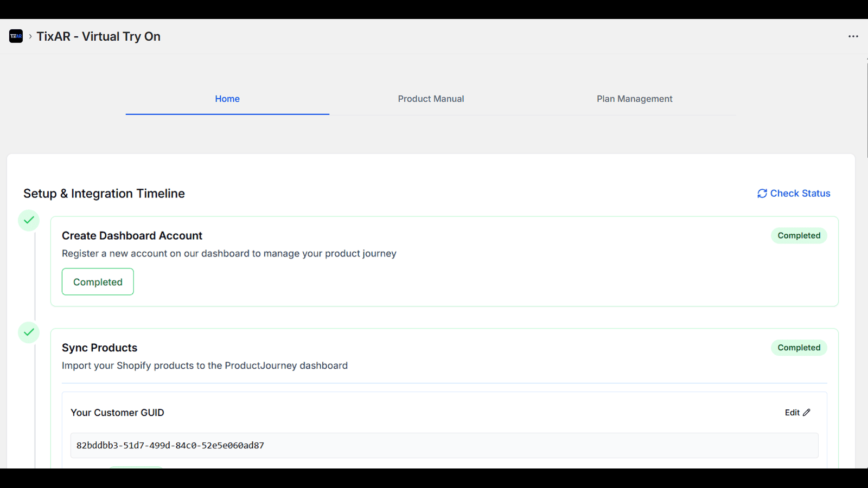Open the Product Manual tab
Viewport: 868px width, 488px height.
coord(431,99)
